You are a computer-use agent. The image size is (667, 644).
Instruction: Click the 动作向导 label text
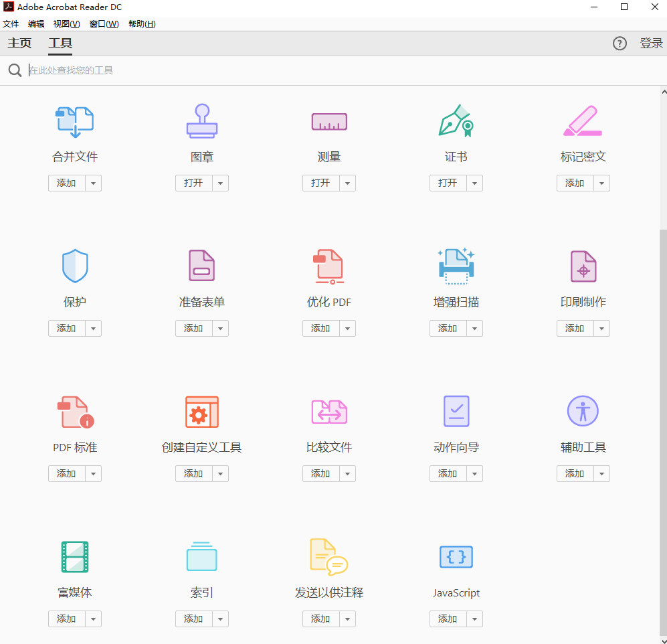tap(456, 447)
